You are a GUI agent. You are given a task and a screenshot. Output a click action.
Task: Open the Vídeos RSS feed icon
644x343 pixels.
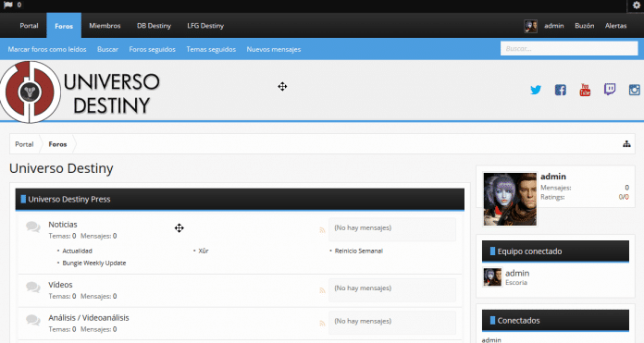322,290
